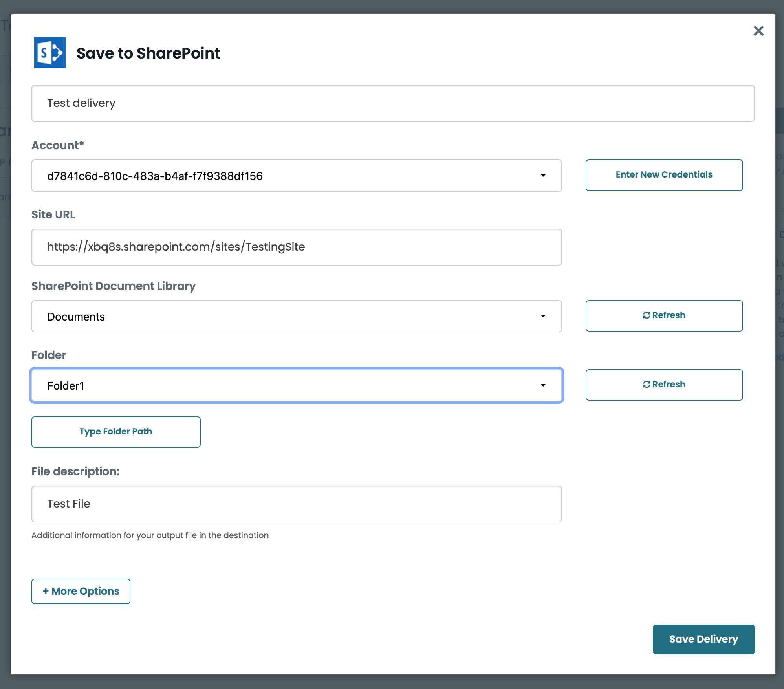Click into the Site URL field
The image size is (784, 689).
pos(297,247)
